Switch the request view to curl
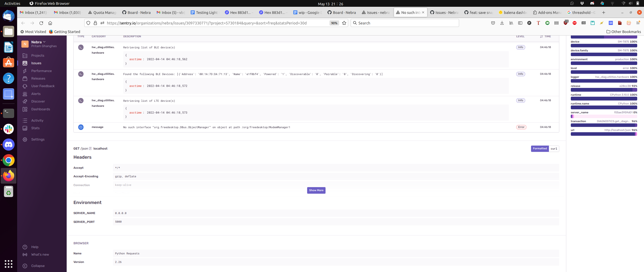 pos(554,149)
